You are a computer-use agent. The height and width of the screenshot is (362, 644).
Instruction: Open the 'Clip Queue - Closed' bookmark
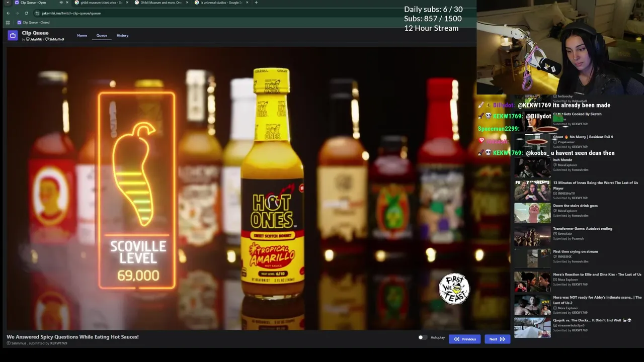pos(33,22)
